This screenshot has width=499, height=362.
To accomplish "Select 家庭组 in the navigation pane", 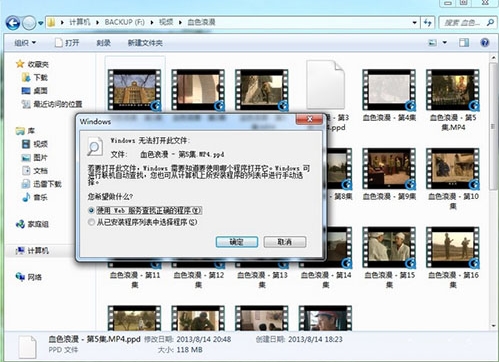I will point(32,224).
